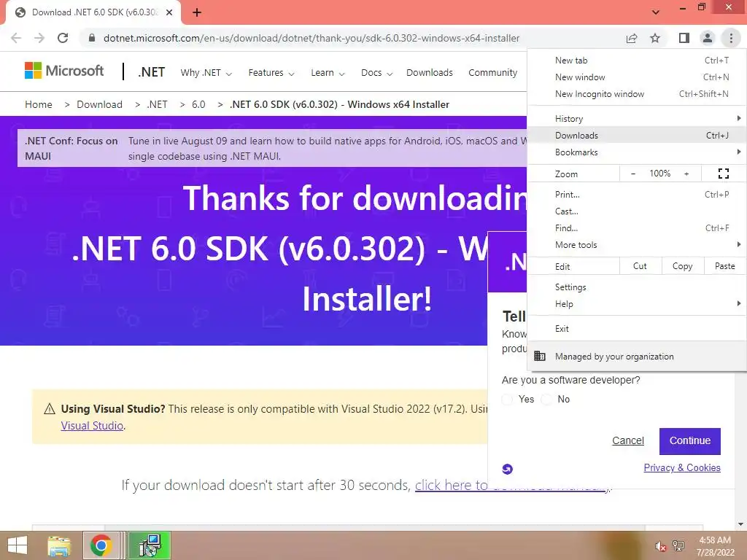Viewport: 747px width, 560px height.
Task: Click Copy in the Edit row
Action: (x=682, y=266)
